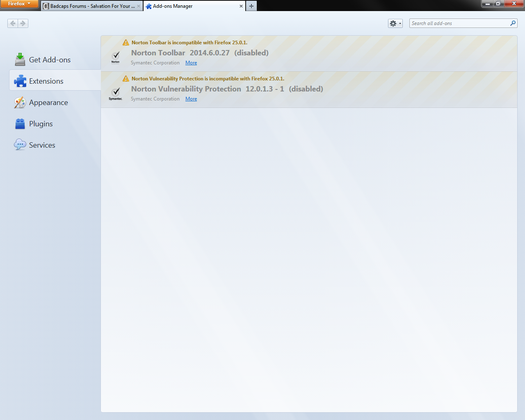525x420 pixels.
Task: Select the Extensions puzzle piece icon
Action: [x=20, y=81]
